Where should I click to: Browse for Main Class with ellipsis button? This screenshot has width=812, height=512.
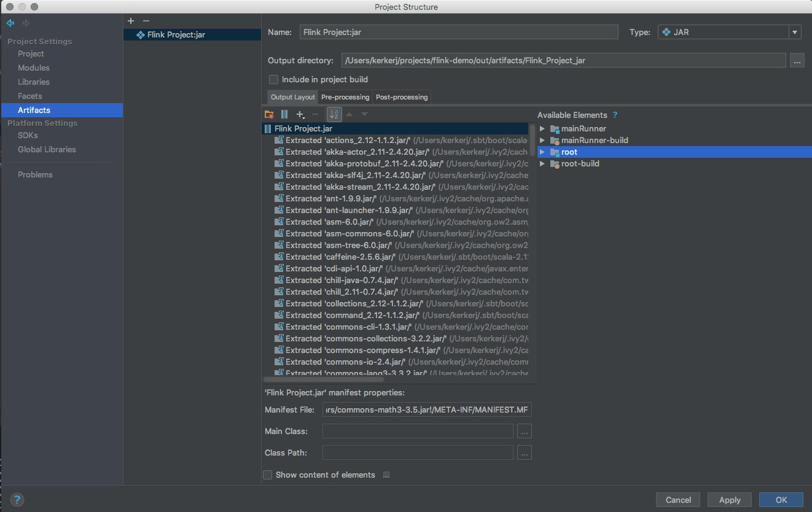(524, 432)
